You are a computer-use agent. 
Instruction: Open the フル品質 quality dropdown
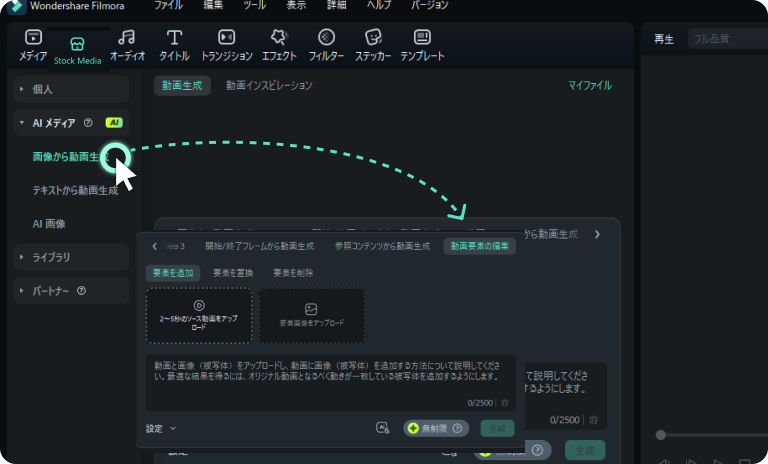(x=727, y=39)
